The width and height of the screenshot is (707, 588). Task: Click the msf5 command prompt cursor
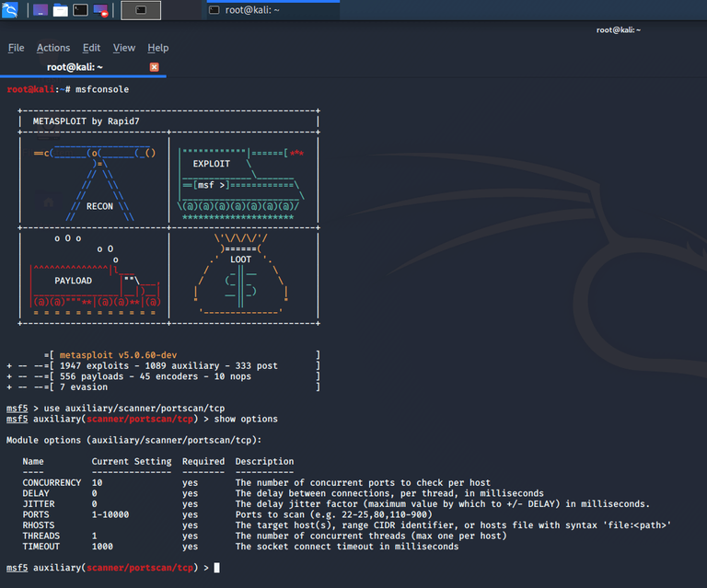(x=216, y=568)
